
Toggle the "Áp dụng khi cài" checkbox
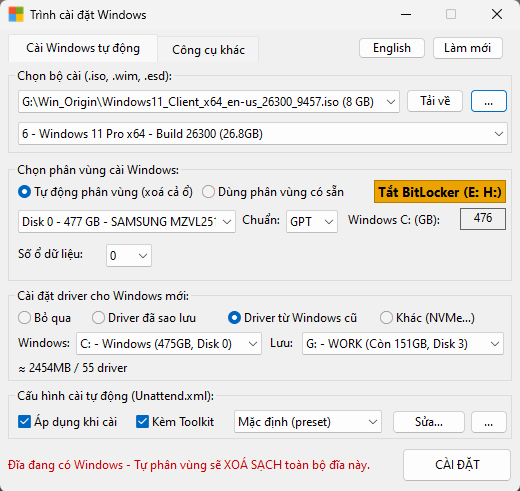(67, 422)
